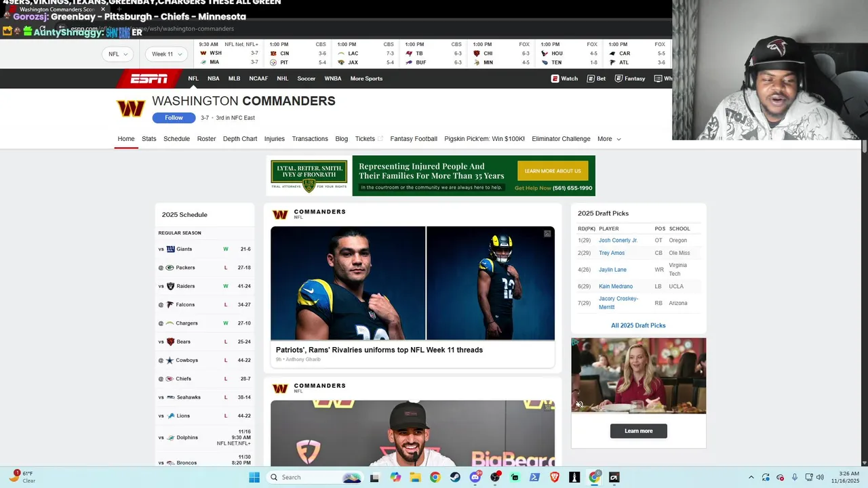868x488 pixels.
Task: Open TB vs BUF scoreboard game
Action: point(433,54)
